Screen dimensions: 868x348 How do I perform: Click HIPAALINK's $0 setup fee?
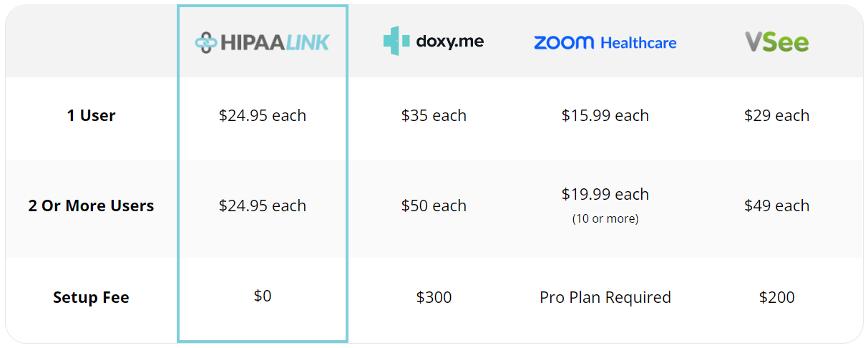263,296
